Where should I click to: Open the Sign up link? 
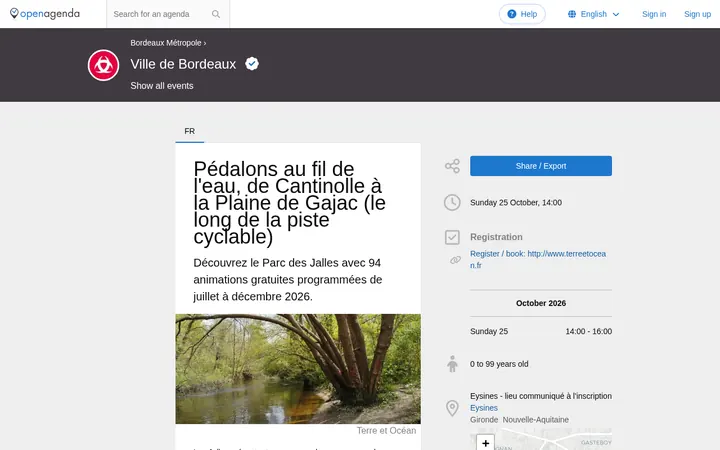coord(697,14)
